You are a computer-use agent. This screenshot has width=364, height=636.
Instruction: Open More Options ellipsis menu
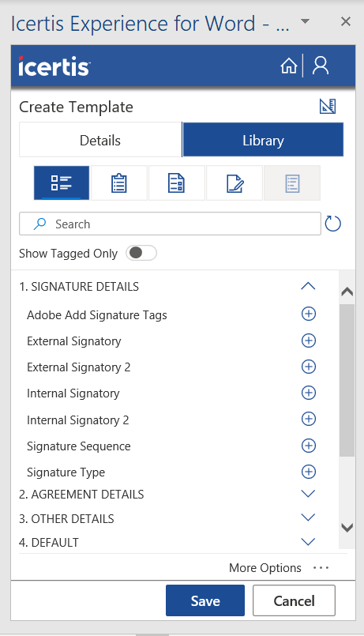tap(321, 567)
